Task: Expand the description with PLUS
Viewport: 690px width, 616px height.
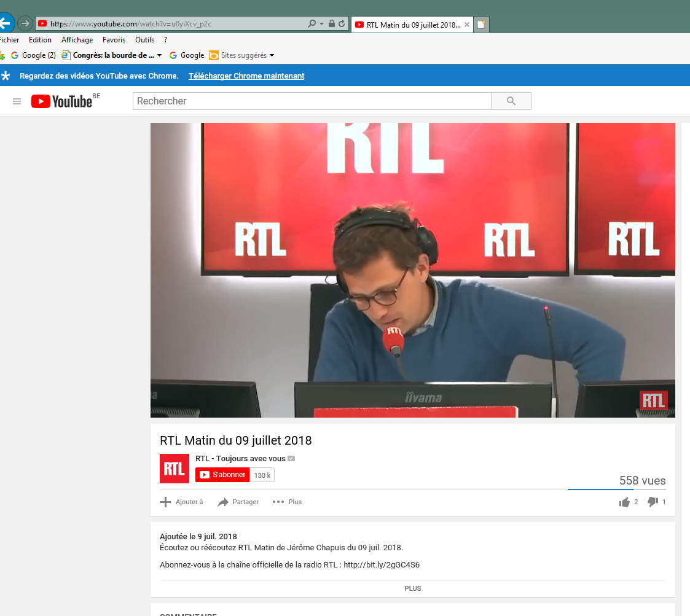Action: pyautogui.click(x=413, y=588)
